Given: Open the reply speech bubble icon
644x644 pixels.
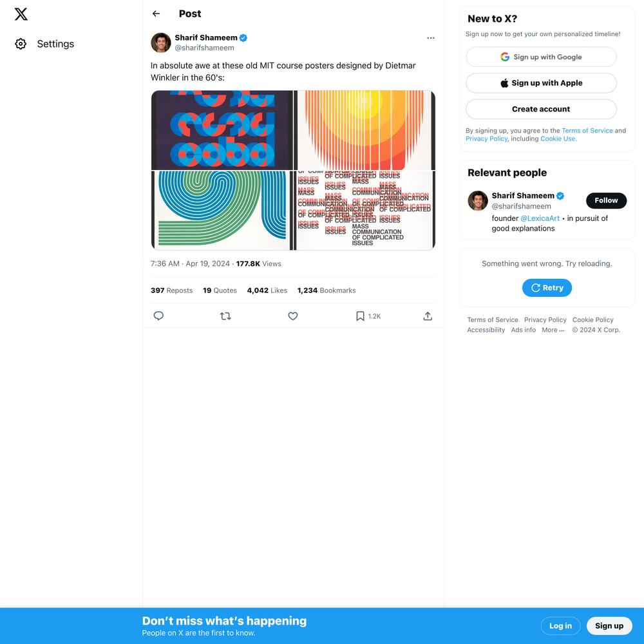Looking at the screenshot, I should tap(158, 316).
